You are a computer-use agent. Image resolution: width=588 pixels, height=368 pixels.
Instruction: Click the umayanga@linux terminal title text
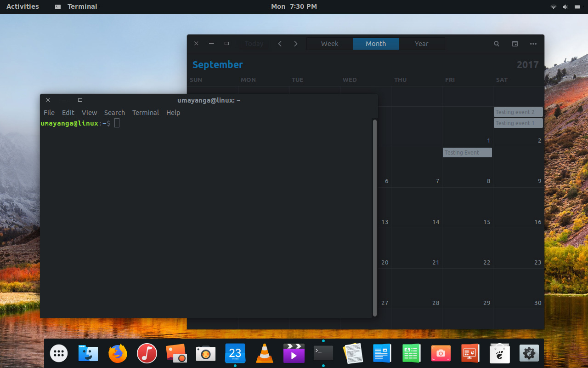[x=209, y=100]
